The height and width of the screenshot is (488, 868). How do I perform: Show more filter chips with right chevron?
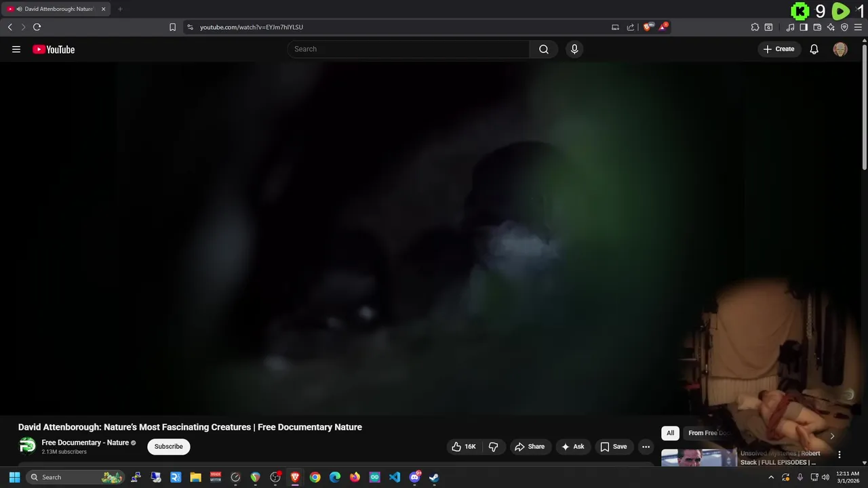pos(832,436)
